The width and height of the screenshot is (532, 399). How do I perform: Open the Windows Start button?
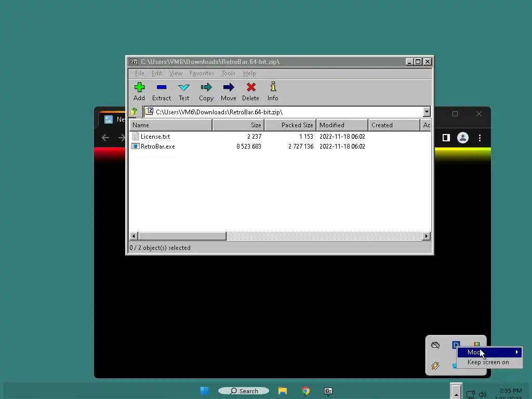(205, 391)
